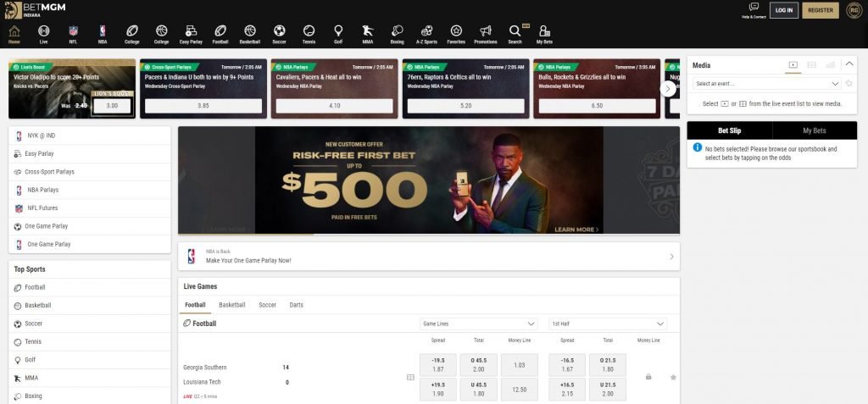This screenshot has width=868, height=404.
Task: Open MMA from the top navigation bar
Action: click(368, 34)
